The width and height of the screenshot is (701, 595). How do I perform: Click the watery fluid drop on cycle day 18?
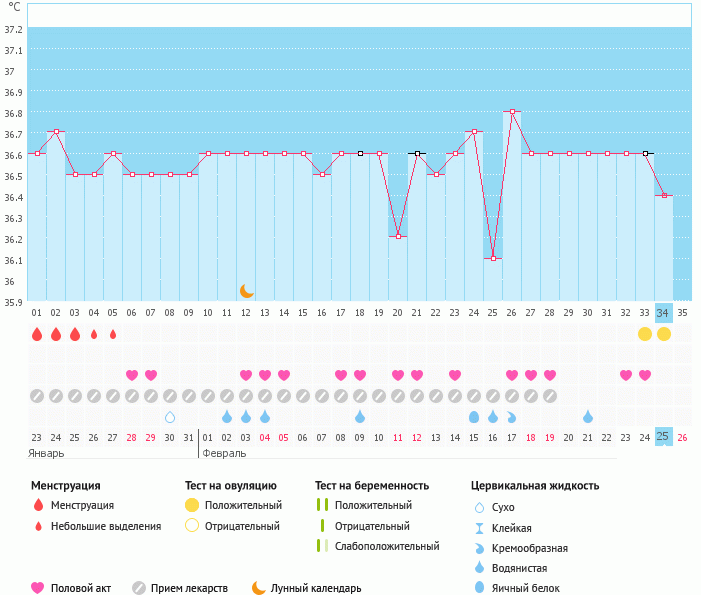(360, 417)
